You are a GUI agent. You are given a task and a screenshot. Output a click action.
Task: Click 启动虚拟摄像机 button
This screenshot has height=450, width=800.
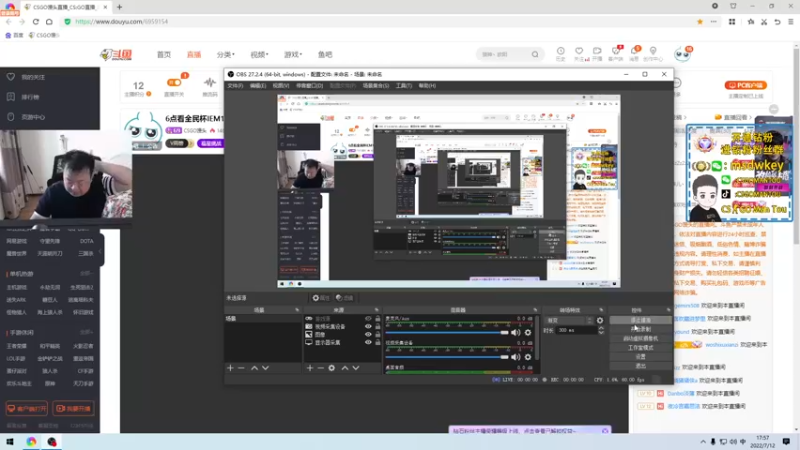click(x=640, y=339)
